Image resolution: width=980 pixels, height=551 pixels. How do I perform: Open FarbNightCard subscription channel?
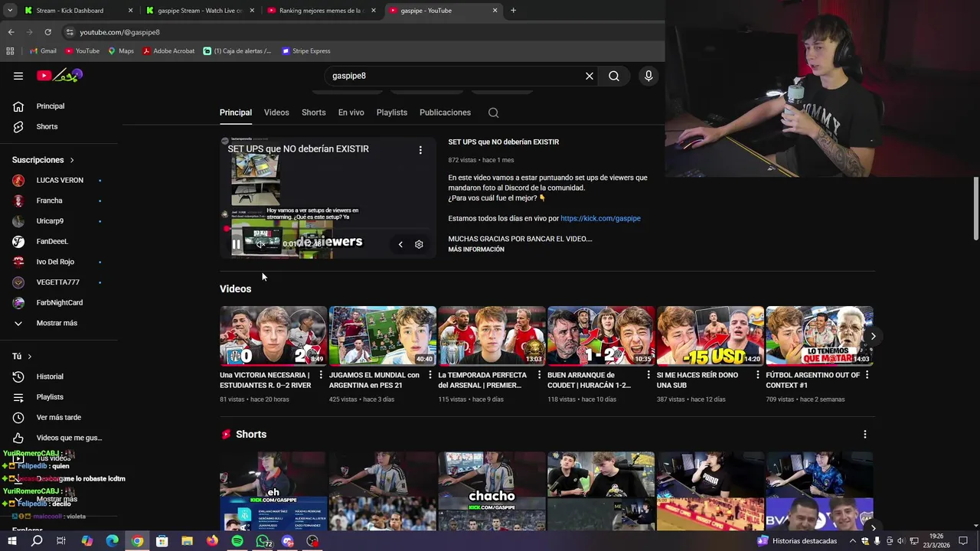coord(60,302)
